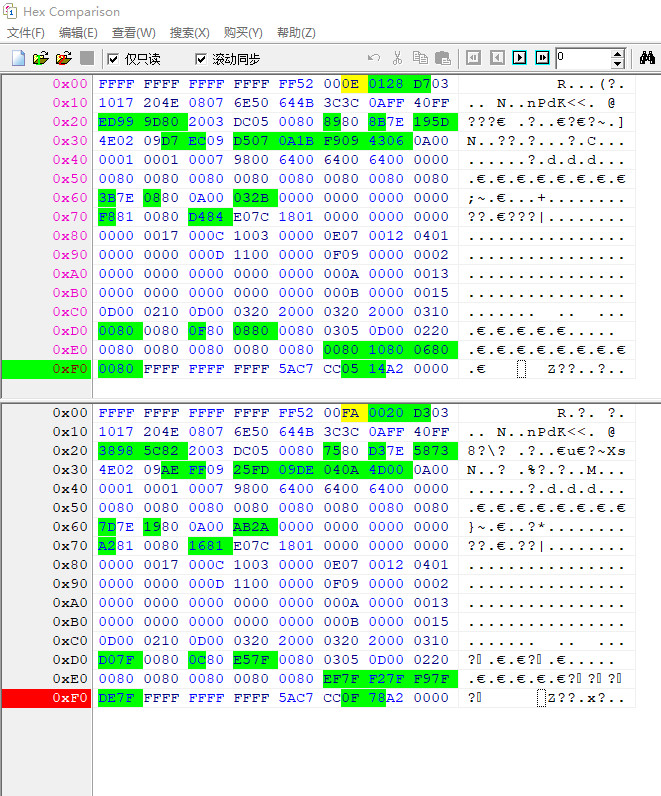The image size is (661, 796).
Task: Open second file with red folder icon
Action: coord(64,58)
